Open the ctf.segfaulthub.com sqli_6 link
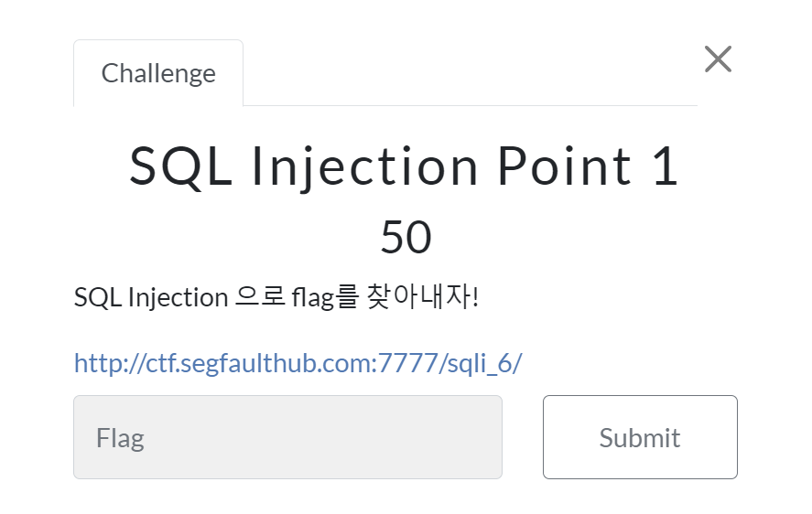 298,363
